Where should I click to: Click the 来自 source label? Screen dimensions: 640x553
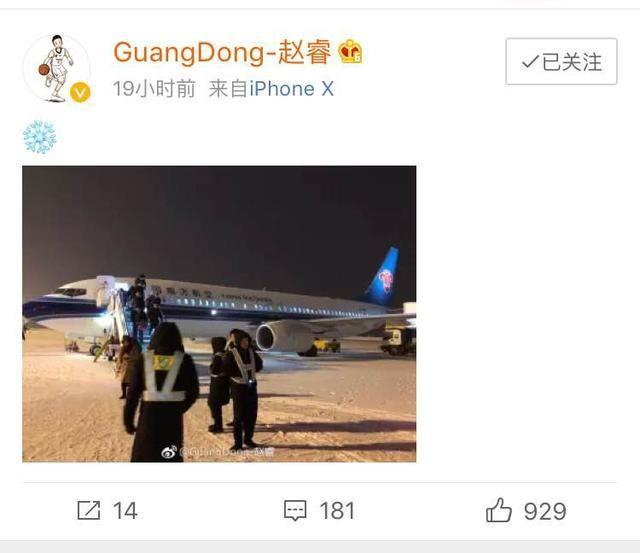229,89
